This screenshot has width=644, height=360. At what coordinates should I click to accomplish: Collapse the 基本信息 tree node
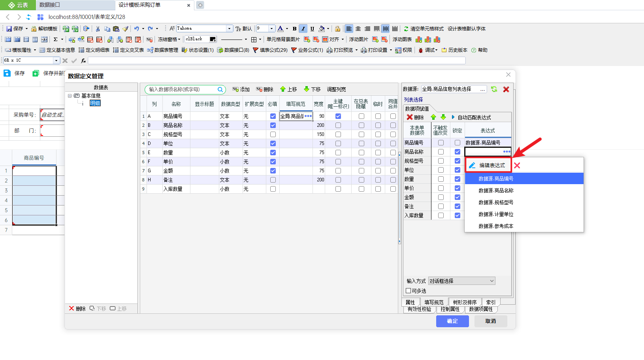(70, 96)
